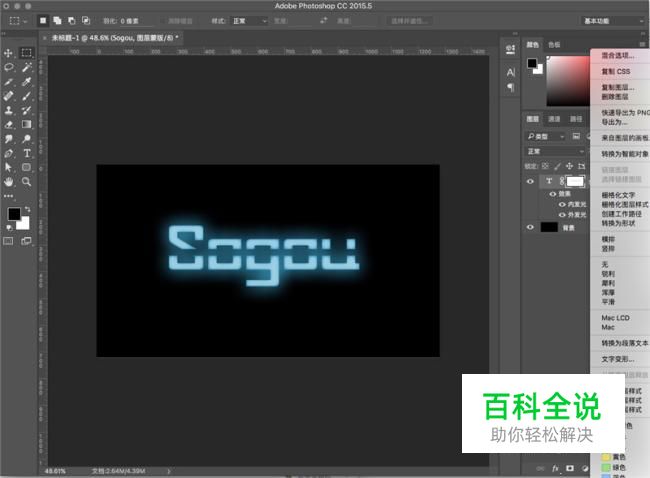Open the Edit Toolbar three-dots menu
This screenshot has height=478, width=650.
click(x=8, y=196)
